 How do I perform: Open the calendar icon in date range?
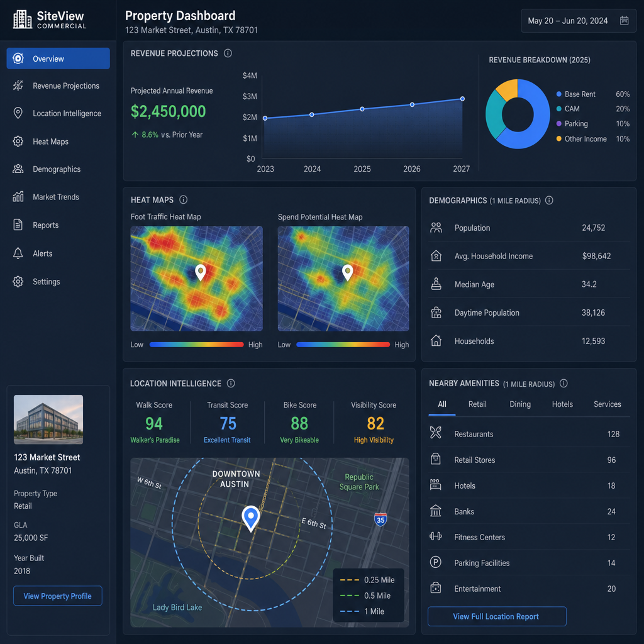pos(624,21)
